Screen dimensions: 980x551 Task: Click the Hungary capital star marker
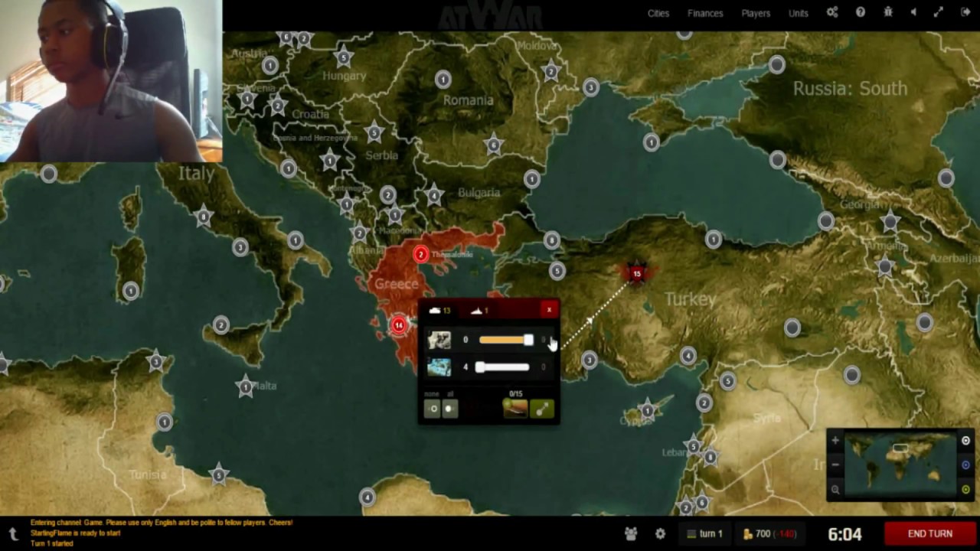point(343,57)
